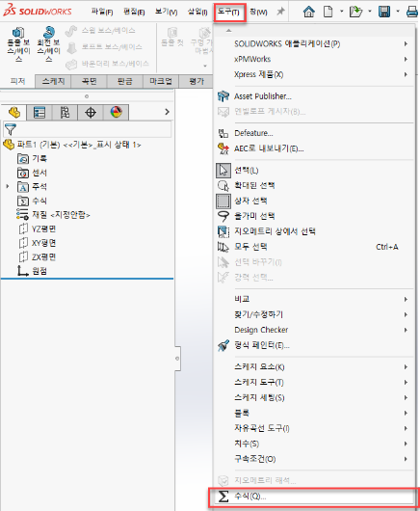420x511 pixels.
Task: Click the Save disk icon
Action: point(384,12)
